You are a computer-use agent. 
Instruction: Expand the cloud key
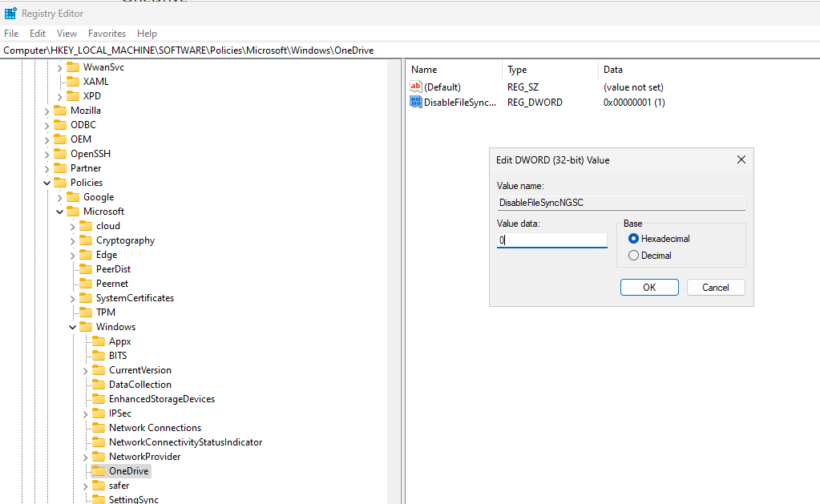click(x=73, y=227)
